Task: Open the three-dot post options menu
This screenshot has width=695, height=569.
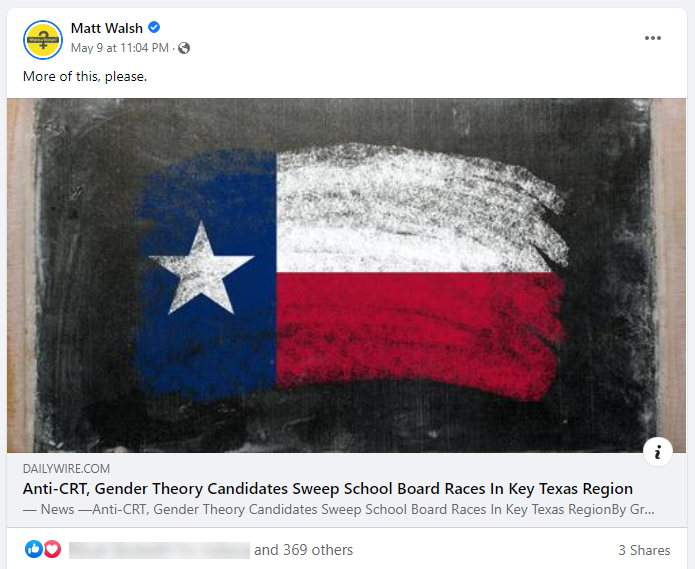Action: (x=653, y=38)
